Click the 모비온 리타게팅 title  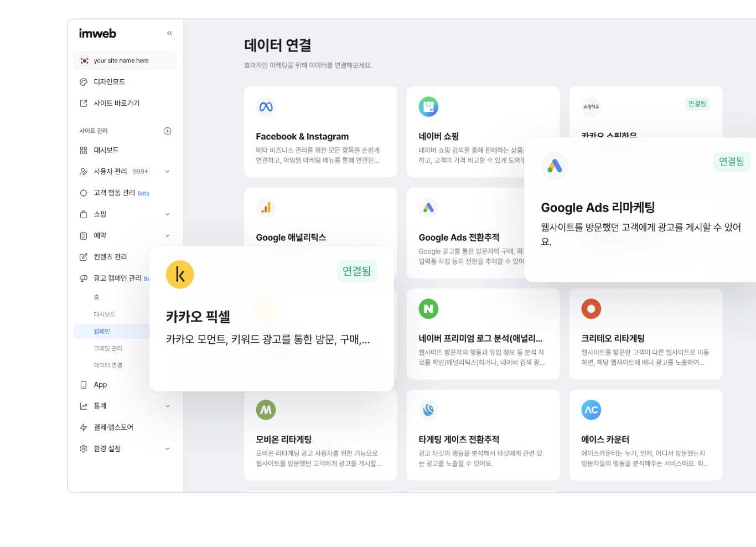(284, 440)
